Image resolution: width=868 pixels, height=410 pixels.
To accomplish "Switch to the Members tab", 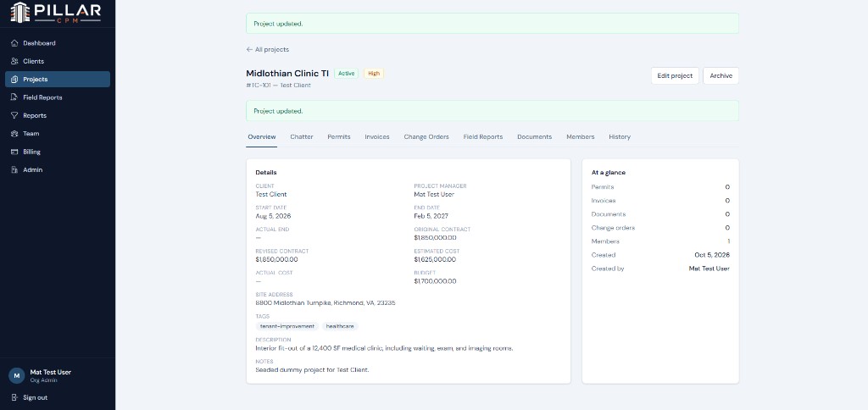I will (x=580, y=136).
